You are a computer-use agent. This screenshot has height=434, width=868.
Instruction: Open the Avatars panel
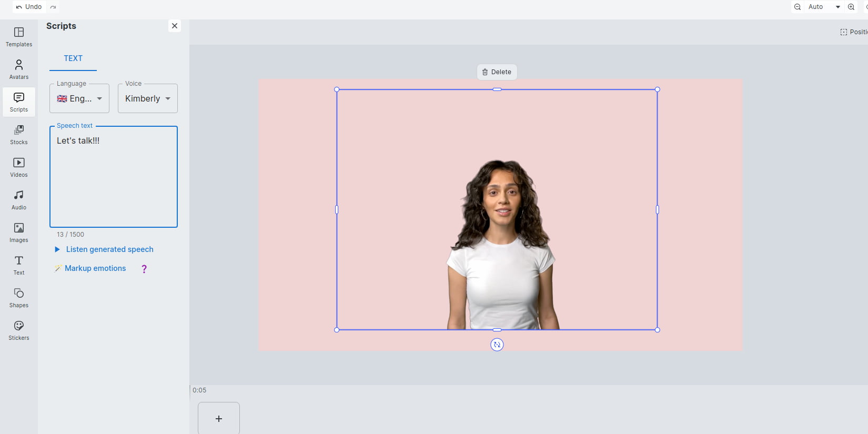(x=19, y=69)
